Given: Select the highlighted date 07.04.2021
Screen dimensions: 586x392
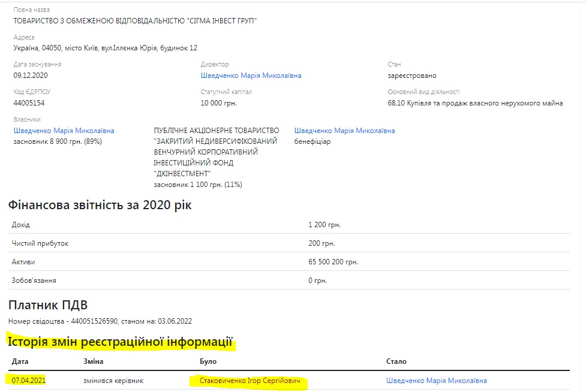Looking at the screenshot, I should pos(29,381).
